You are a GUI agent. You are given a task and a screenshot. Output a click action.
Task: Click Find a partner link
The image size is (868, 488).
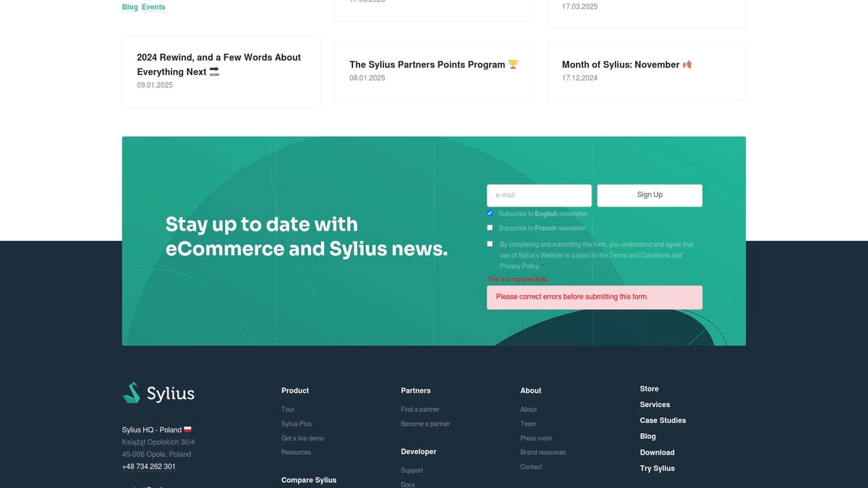[x=420, y=409]
